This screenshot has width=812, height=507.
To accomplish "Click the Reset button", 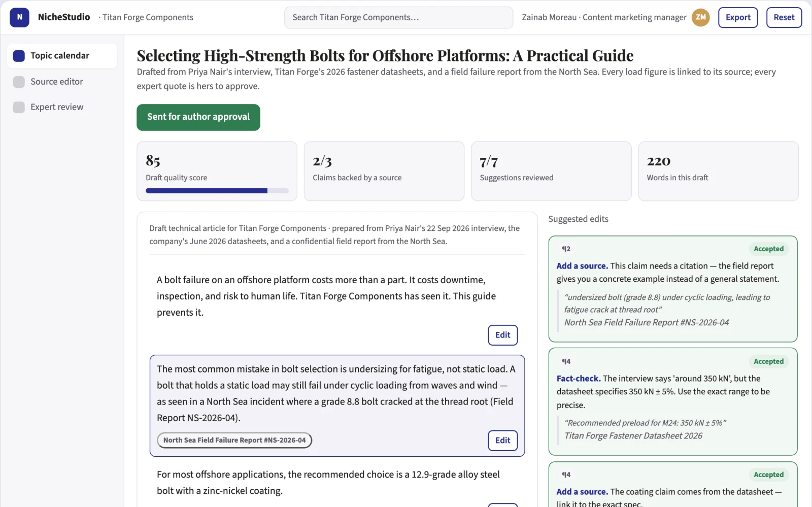I will pyautogui.click(x=784, y=17).
